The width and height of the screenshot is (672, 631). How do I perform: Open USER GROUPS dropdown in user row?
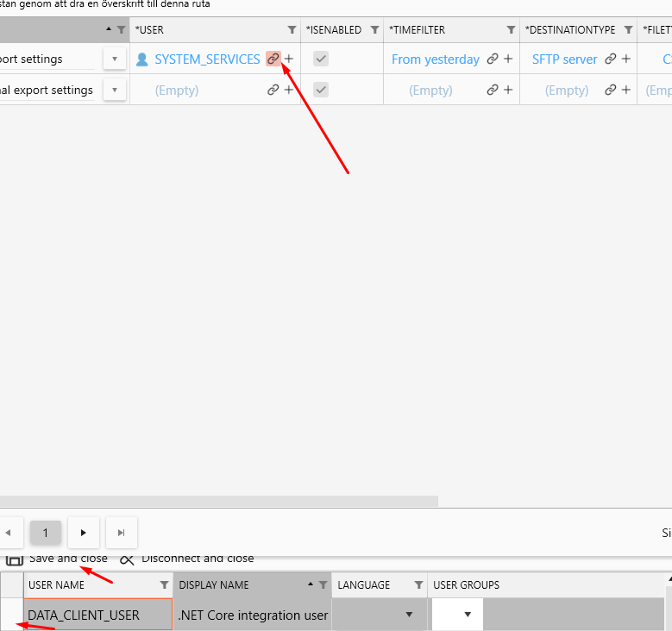468,615
